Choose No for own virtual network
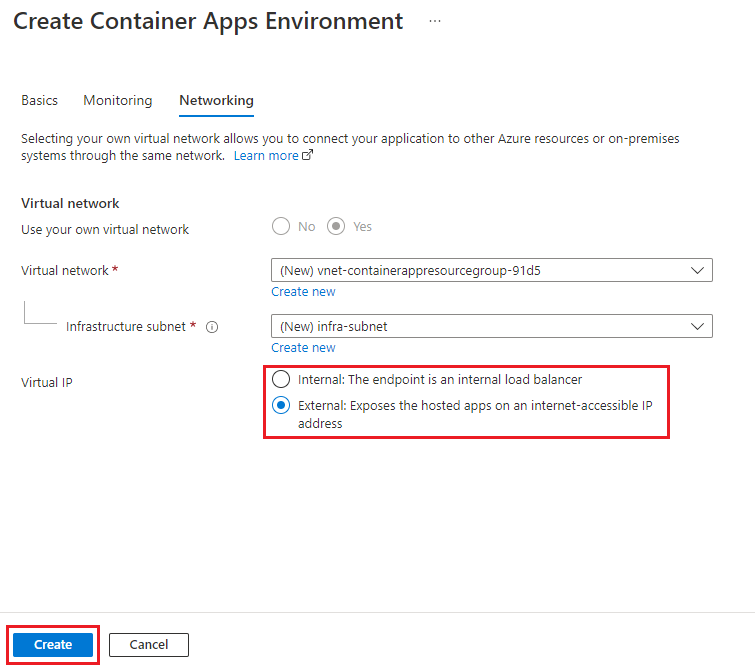 (x=281, y=227)
